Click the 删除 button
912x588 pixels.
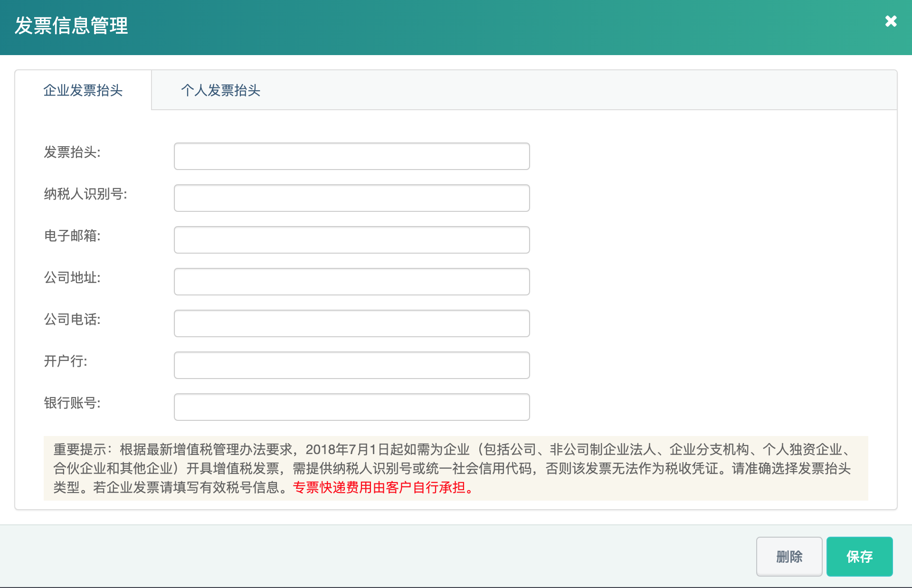(x=789, y=557)
